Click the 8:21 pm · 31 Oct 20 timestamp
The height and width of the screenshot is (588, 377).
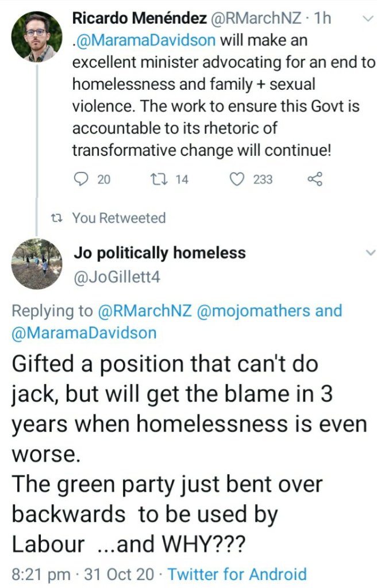pyautogui.click(x=84, y=574)
